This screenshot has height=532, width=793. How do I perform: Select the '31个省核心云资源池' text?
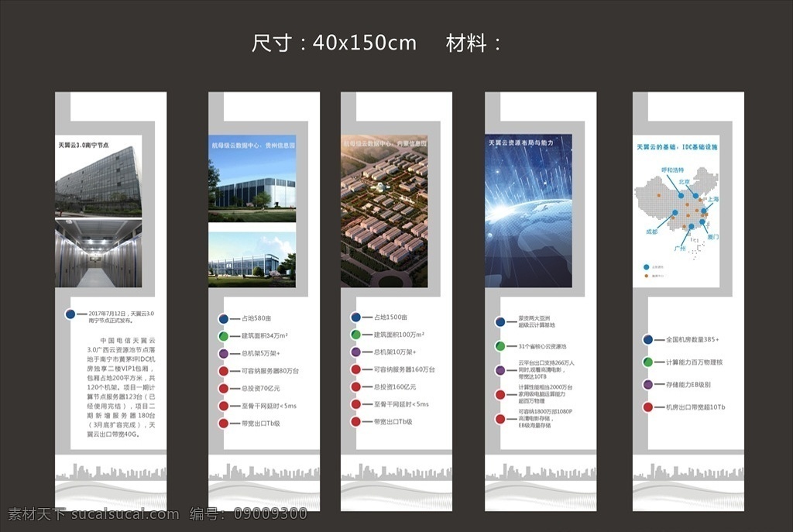coord(542,346)
